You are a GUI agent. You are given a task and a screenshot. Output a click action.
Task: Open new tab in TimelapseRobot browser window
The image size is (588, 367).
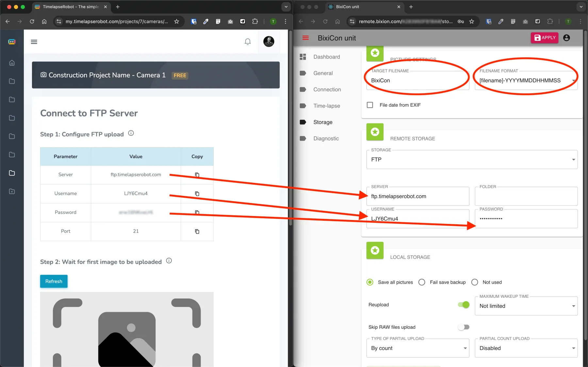118,7
